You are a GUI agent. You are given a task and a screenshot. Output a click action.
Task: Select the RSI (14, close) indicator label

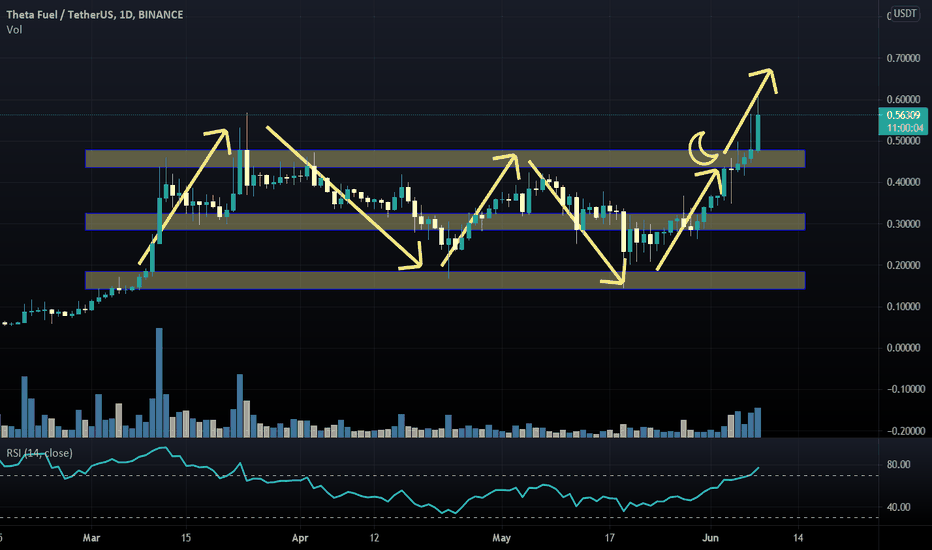(x=39, y=453)
